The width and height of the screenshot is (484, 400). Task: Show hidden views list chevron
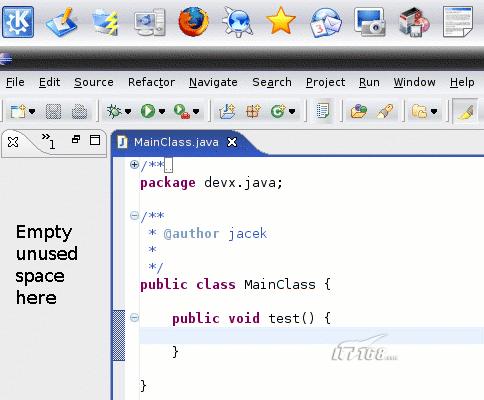(x=48, y=140)
